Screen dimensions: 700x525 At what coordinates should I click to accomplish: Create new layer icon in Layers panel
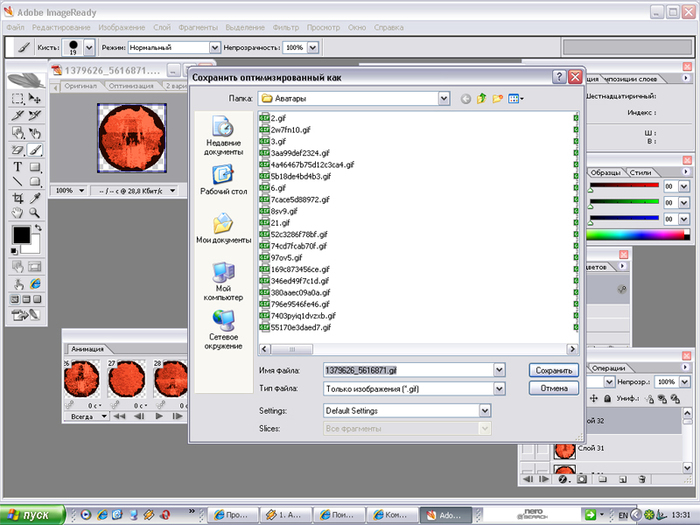coord(623,479)
